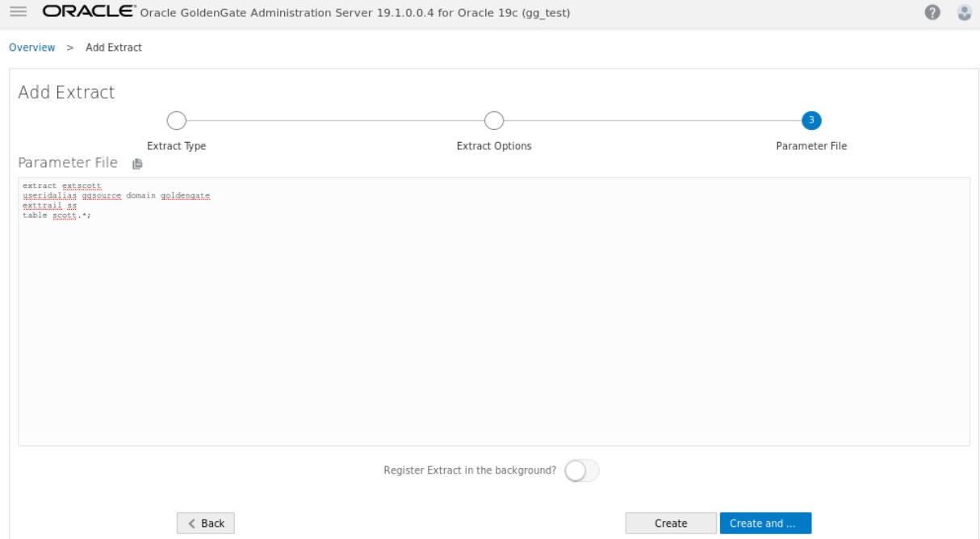The image size is (980, 539).
Task: Click the Back button
Action: [x=206, y=523]
